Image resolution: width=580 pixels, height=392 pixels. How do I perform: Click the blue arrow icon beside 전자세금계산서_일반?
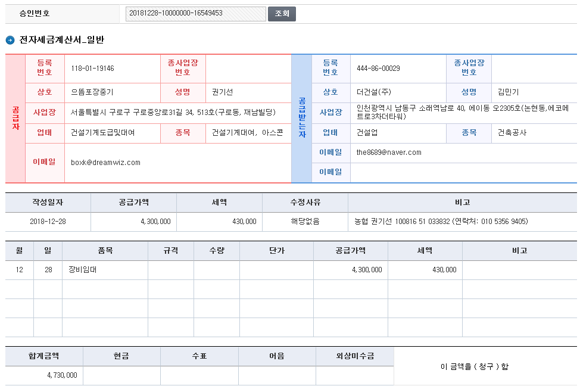click(10, 40)
